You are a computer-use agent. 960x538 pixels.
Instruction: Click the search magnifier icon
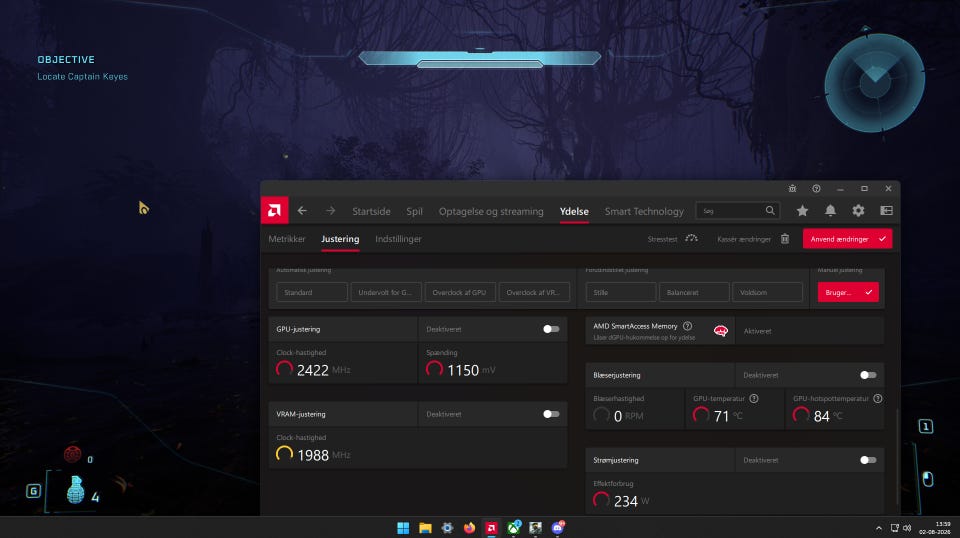click(770, 211)
